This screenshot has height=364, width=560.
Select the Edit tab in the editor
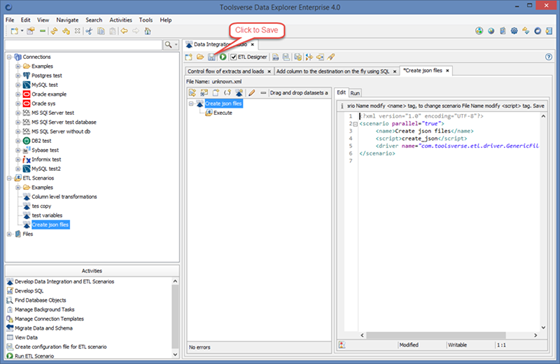[x=341, y=93]
